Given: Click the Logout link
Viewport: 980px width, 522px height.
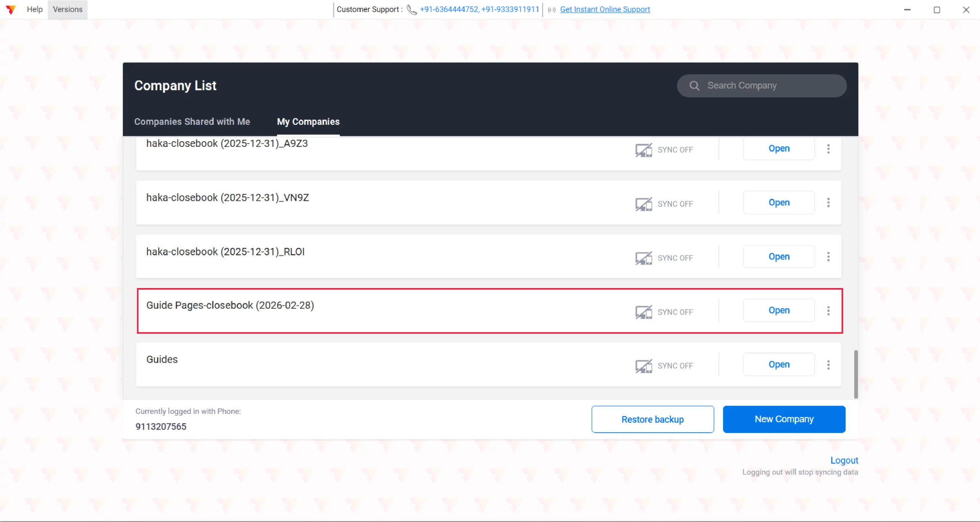Looking at the screenshot, I should 844,460.
